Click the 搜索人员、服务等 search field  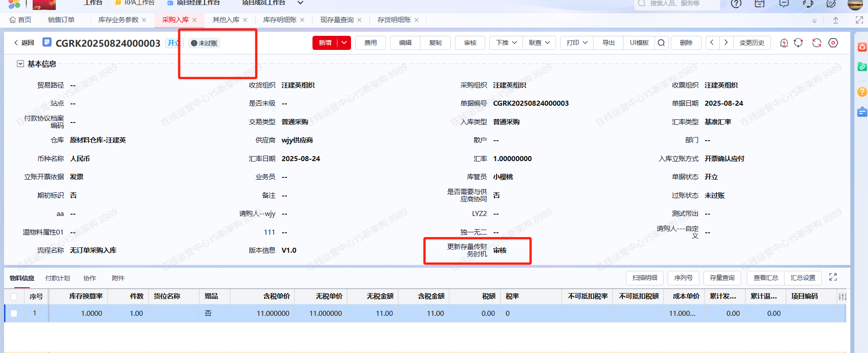click(x=678, y=4)
